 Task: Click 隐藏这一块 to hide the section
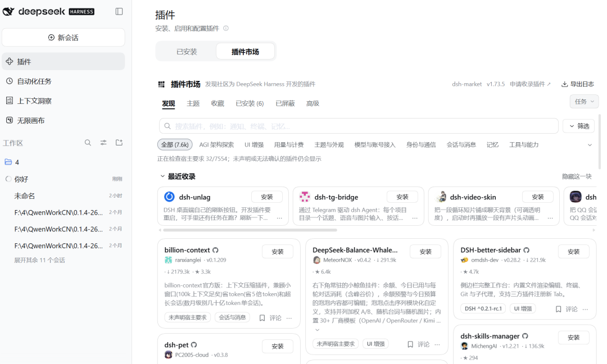(x=577, y=176)
